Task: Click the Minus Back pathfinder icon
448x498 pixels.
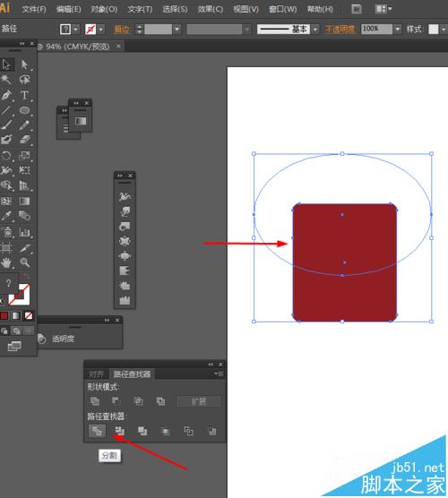Action: point(212,431)
